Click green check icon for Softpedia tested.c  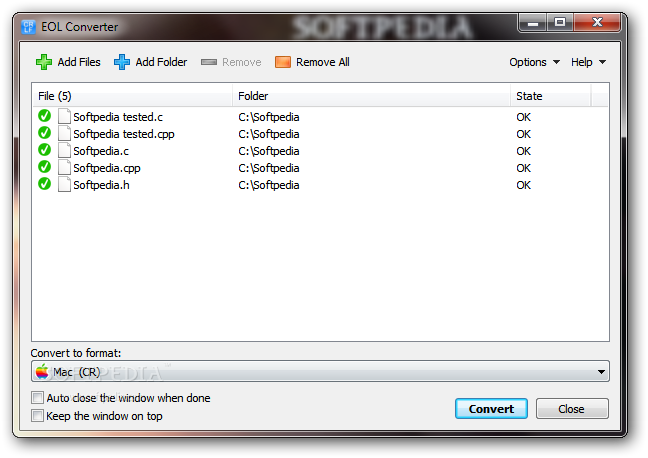(45, 116)
